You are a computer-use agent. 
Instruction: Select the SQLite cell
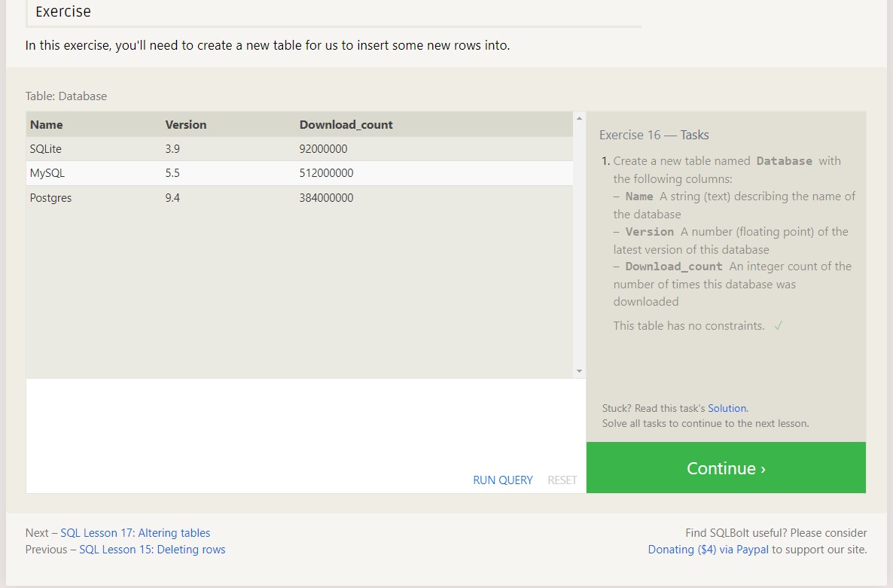46,148
